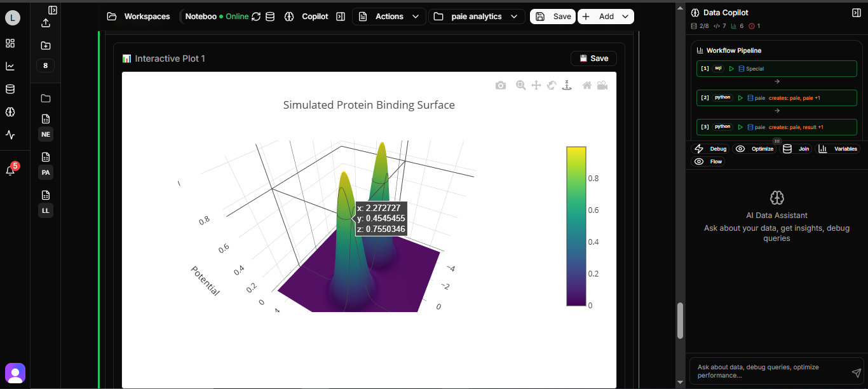
Task: Open the Actions dropdown menu
Action: coord(389,17)
